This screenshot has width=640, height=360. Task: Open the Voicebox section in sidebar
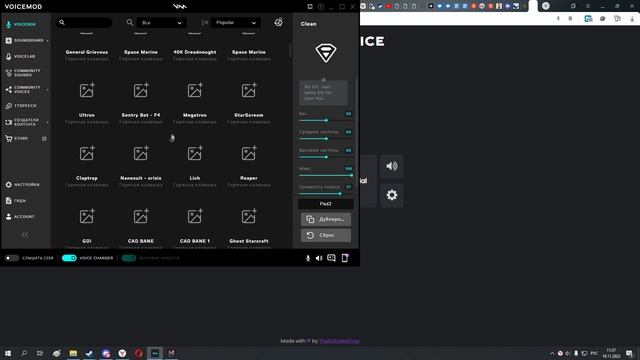click(21, 24)
